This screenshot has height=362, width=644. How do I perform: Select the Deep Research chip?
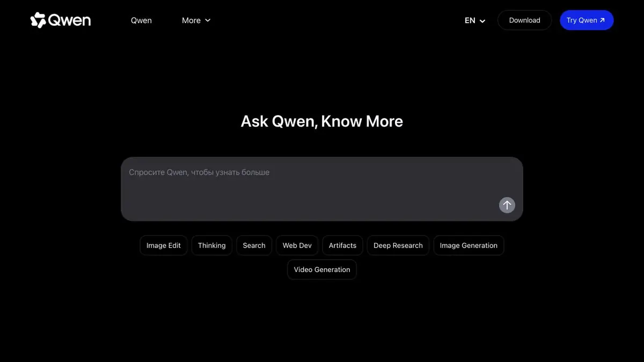398,246
